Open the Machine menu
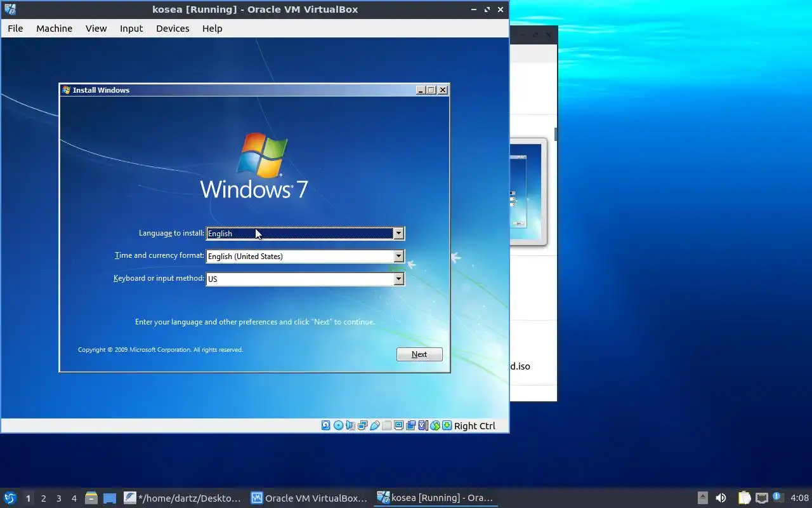Viewport: 812px width, 508px height. pos(54,29)
